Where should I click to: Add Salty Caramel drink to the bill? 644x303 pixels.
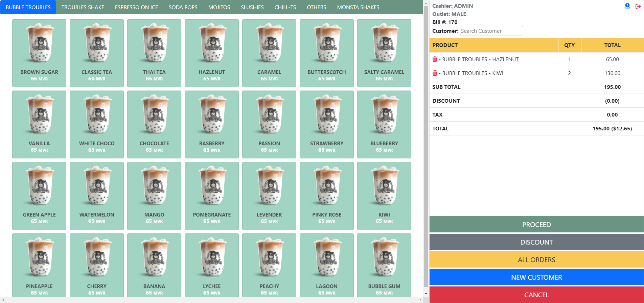[x=384, y=53]
